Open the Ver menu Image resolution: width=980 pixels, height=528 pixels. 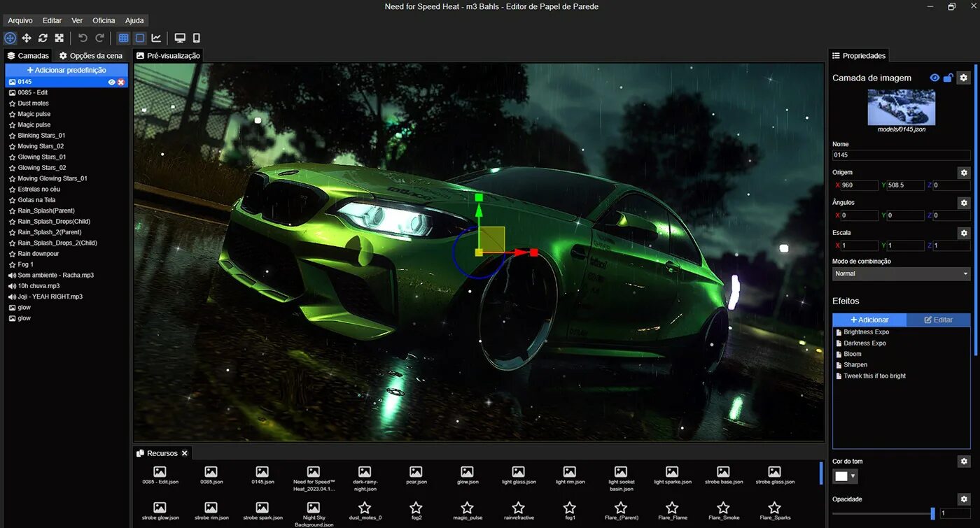click(x=77, y=20)
